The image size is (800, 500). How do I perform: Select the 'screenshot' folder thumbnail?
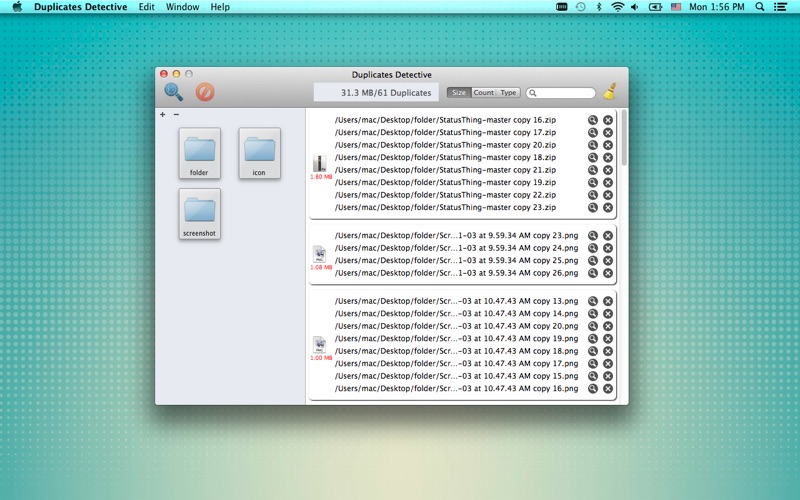199,214
